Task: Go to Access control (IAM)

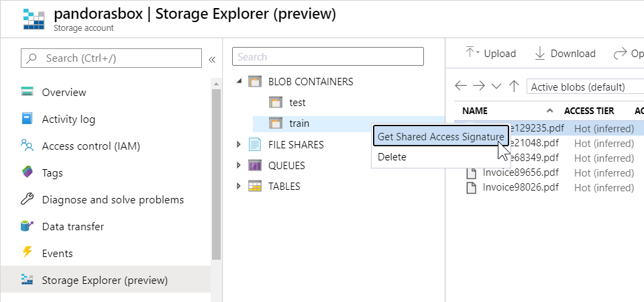Action: [x=91, y=146]
